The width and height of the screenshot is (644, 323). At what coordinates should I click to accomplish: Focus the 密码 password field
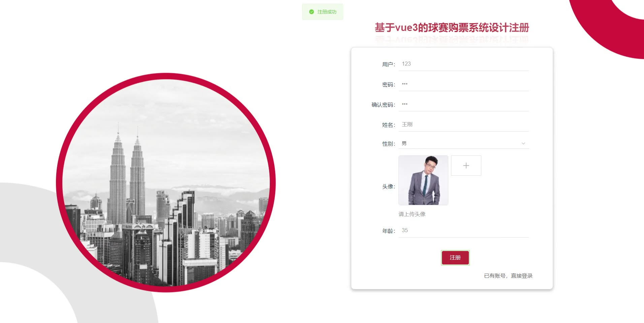click(x=464, y=84)
